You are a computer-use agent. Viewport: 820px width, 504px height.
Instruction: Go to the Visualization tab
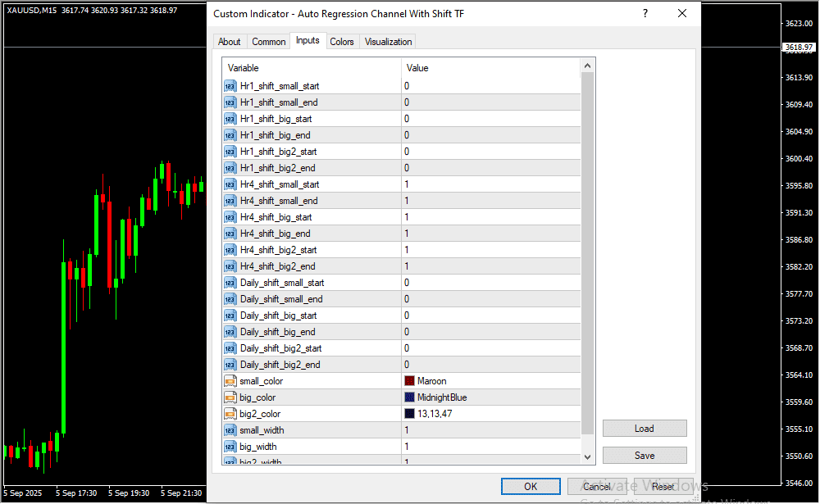click(389, 42)
